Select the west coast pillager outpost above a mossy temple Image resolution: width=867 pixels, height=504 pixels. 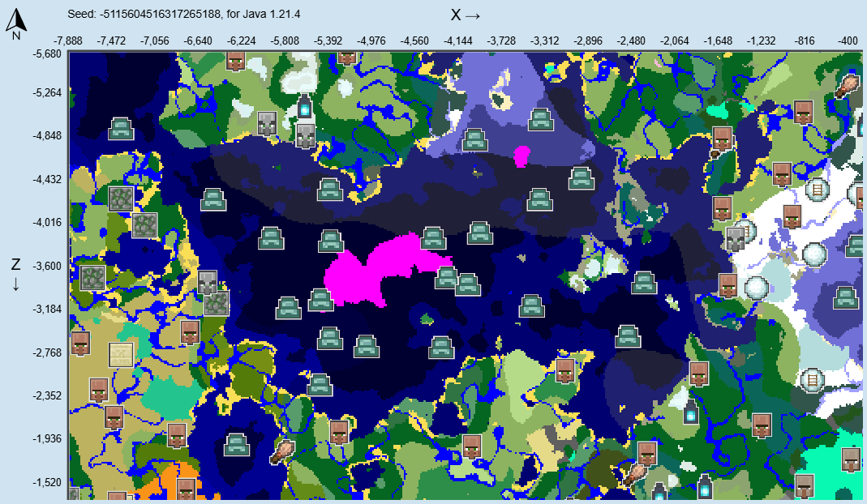[x=208, y=283]
